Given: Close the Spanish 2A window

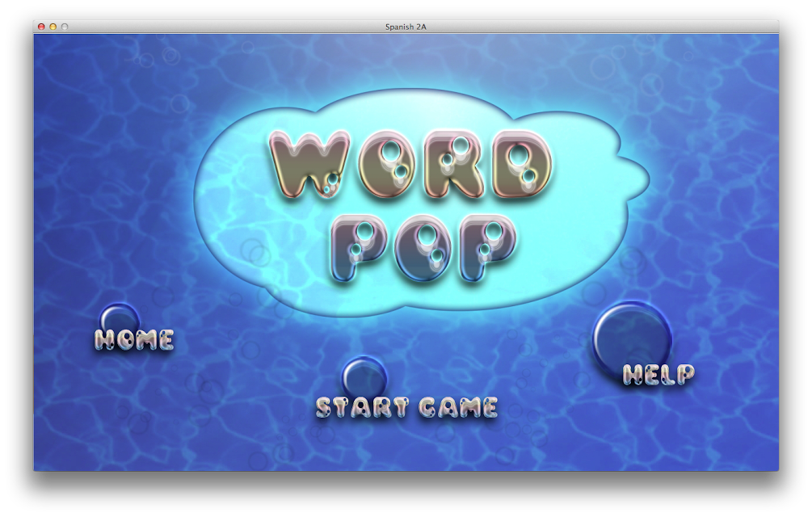Looking at the screenshot, I should click(x=41, y=27).
